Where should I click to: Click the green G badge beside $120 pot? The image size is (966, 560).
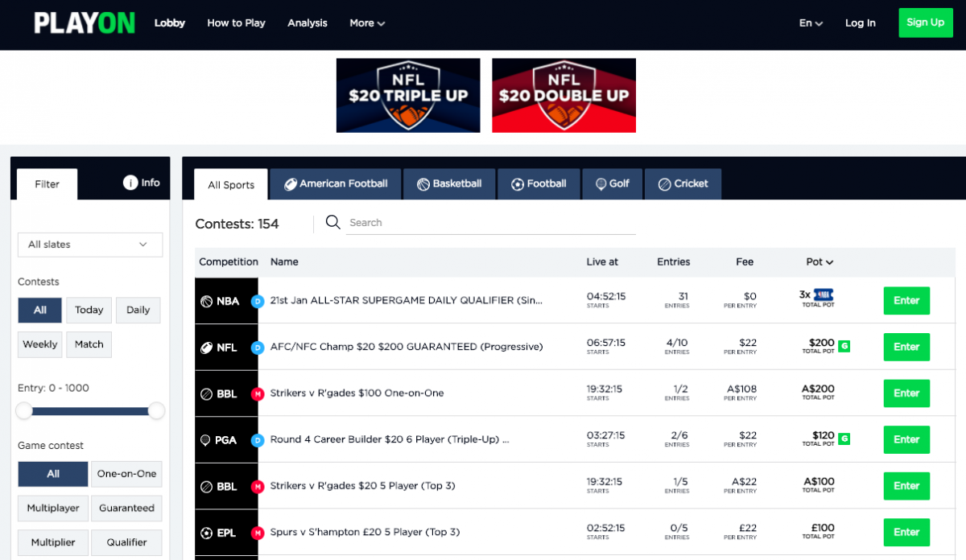[x=844, y=439]
